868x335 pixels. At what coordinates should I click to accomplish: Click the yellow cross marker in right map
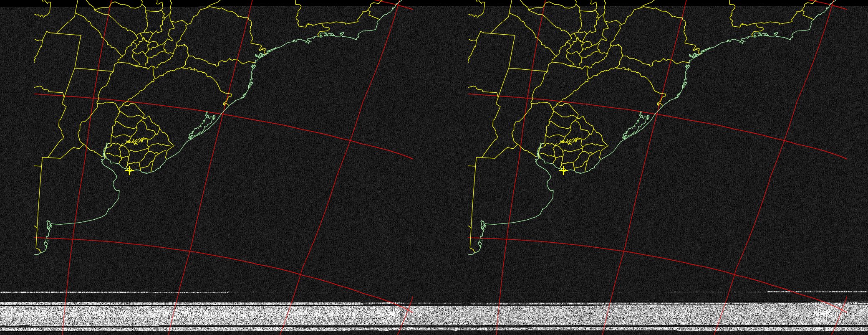click(x=563, y=170)
